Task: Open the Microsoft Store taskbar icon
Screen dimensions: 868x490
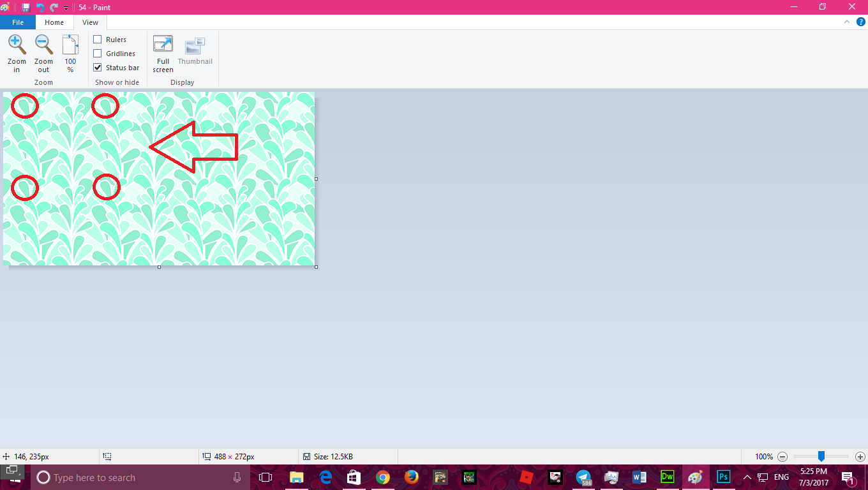Action: pyautogui.click(x=354, y=477)
